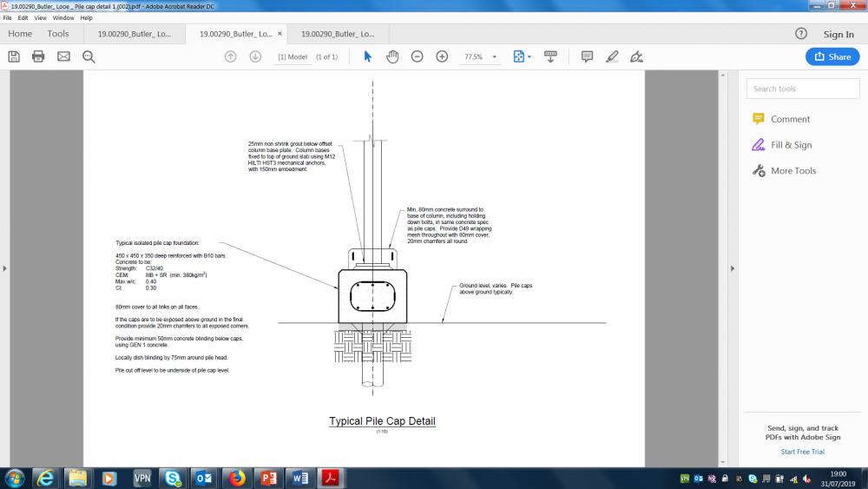The width and height of the screenshot is (868, 489).
Task: Open Firefox from the taskbar
Action: click(x=237, y=479)
